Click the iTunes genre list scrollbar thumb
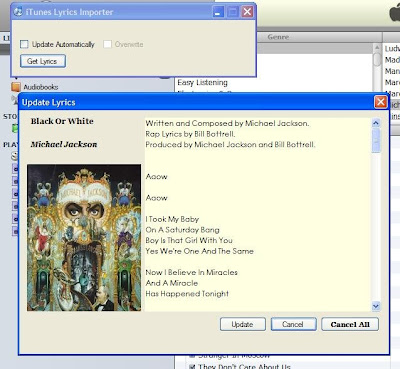Screen dimensions: 400x369 pyautogui.click(x=377, y=60)
